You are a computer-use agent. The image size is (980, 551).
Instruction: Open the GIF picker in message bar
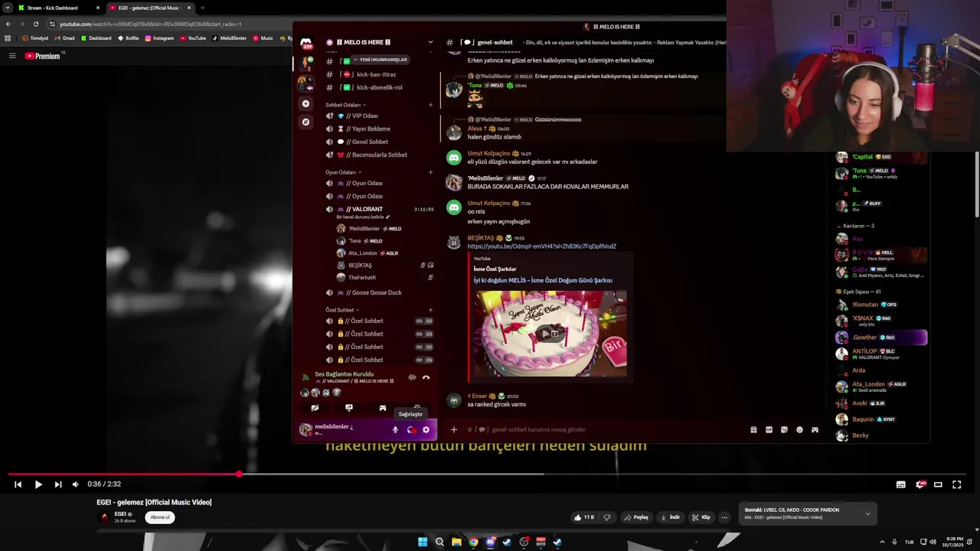(x=769, y=430)
